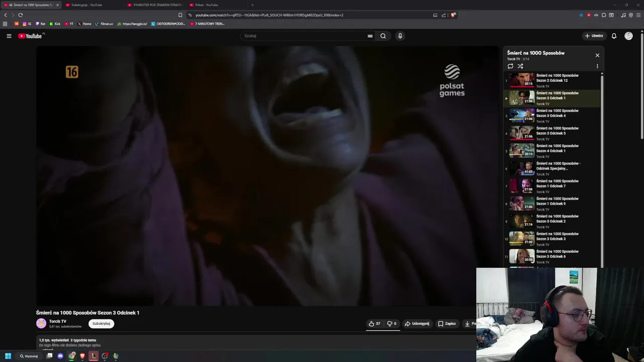Go back in browser history
This screenshot has width=644, height=362.
[6, 15]
